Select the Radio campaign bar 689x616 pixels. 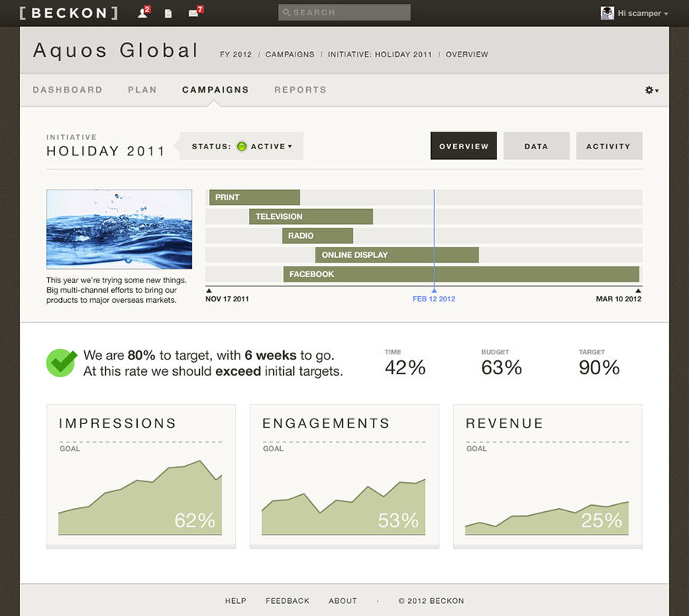tap(317, 236)
